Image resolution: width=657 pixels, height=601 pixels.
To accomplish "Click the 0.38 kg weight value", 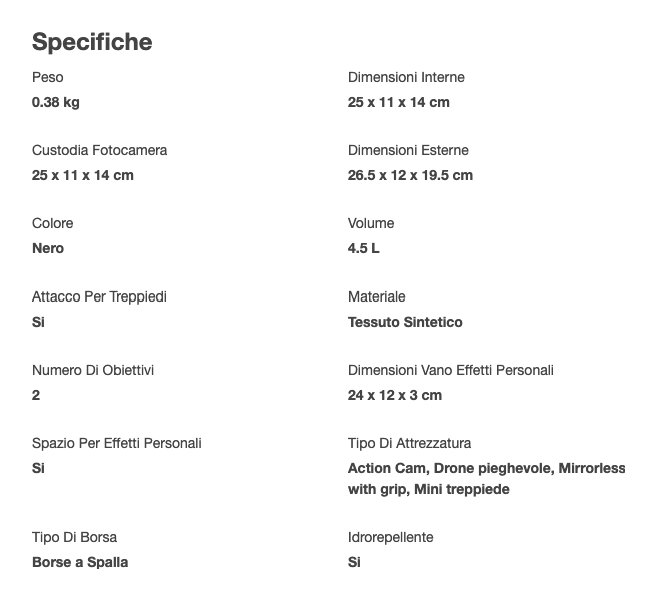I will [56, 102].
